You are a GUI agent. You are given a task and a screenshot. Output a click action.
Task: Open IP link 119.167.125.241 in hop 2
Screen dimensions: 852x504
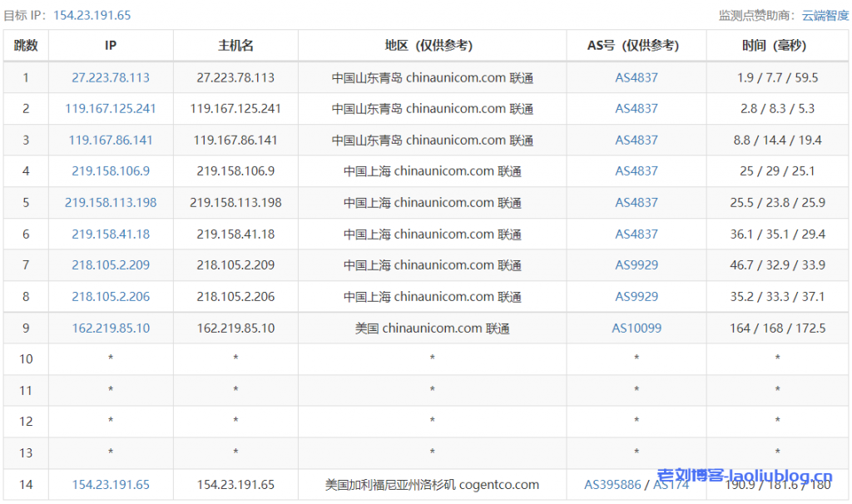pyautogui.click(x=110, y=108)
